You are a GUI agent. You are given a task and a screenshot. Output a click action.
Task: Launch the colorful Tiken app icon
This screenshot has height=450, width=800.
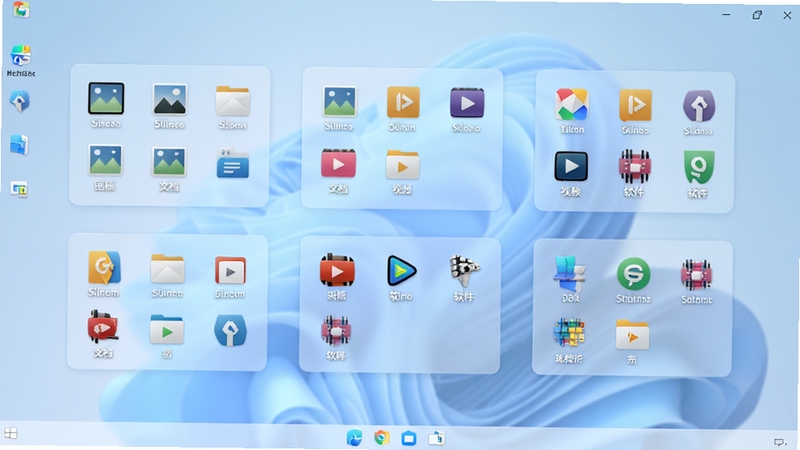click(x=572, y=105)
